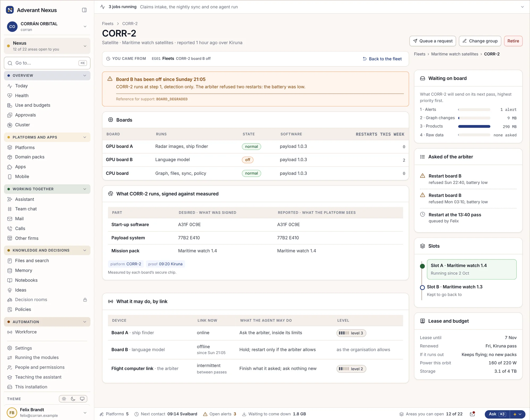Select the system theme option
The width and height of the screenshot is (530, 420).
(82, 399)
